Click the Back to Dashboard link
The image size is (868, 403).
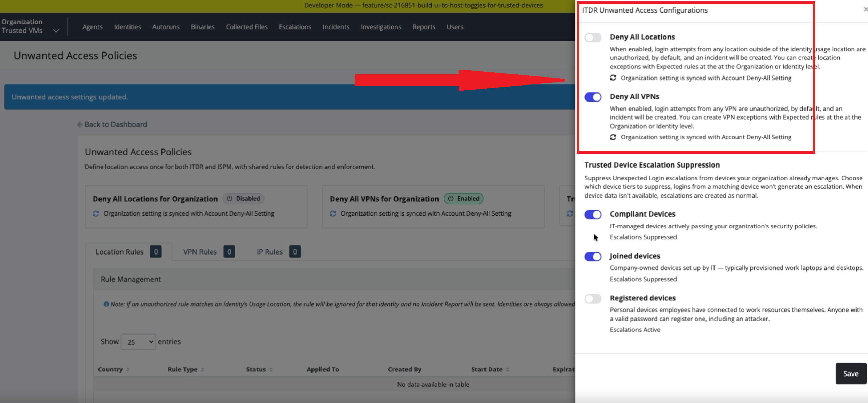tap(112, 124)
